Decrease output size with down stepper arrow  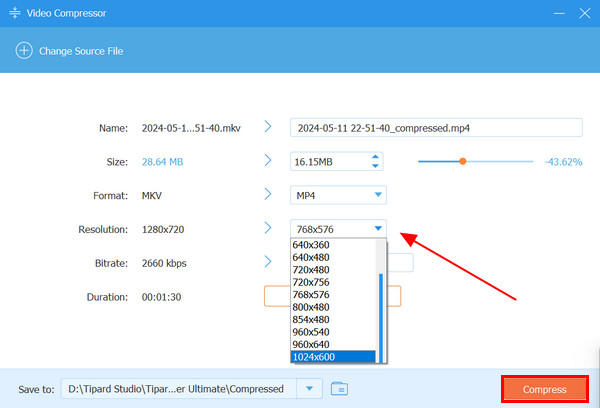[375, 166]
